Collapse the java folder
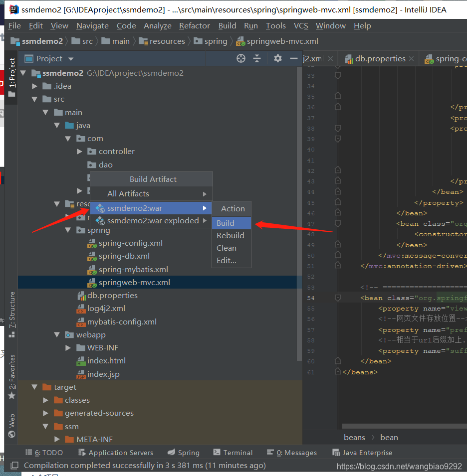The height and width of the screenshot is (476, 467). click(x=57, y=126)
